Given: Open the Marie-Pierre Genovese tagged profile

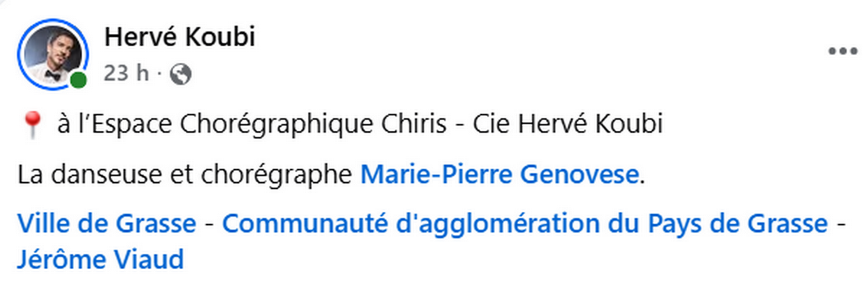Looking at the screenshot, I should pyautogui.click(x=500, y=175).
